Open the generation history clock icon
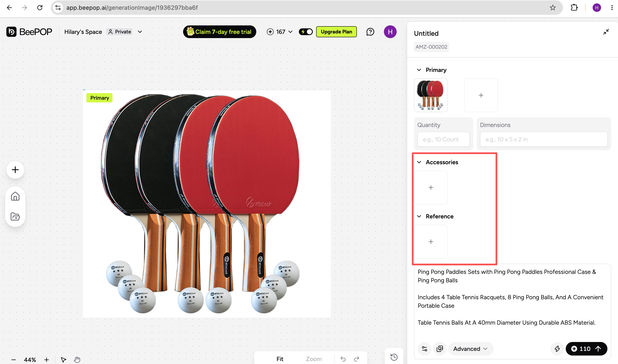Viewport: 618px width, 364px height. pyautogui.click(x=394, y=357)
